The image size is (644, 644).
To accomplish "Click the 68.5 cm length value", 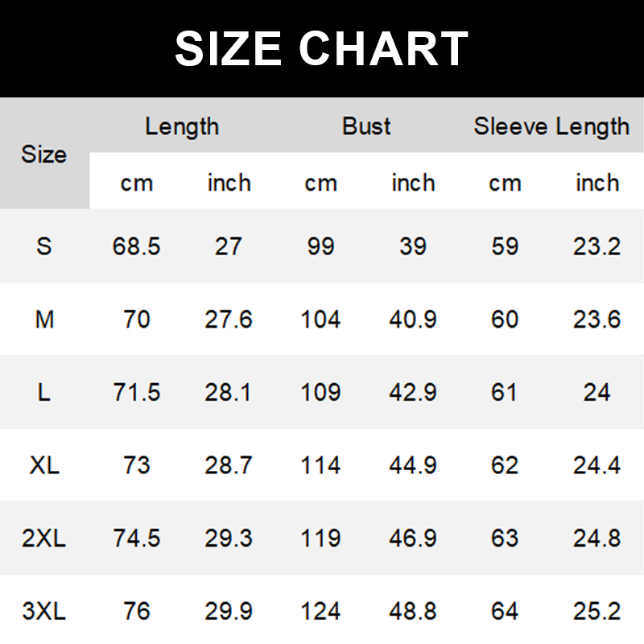I will 137,246.
